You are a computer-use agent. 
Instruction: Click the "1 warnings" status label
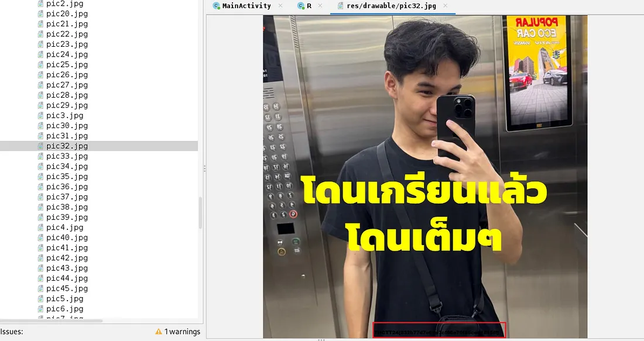tap(182, 332)
